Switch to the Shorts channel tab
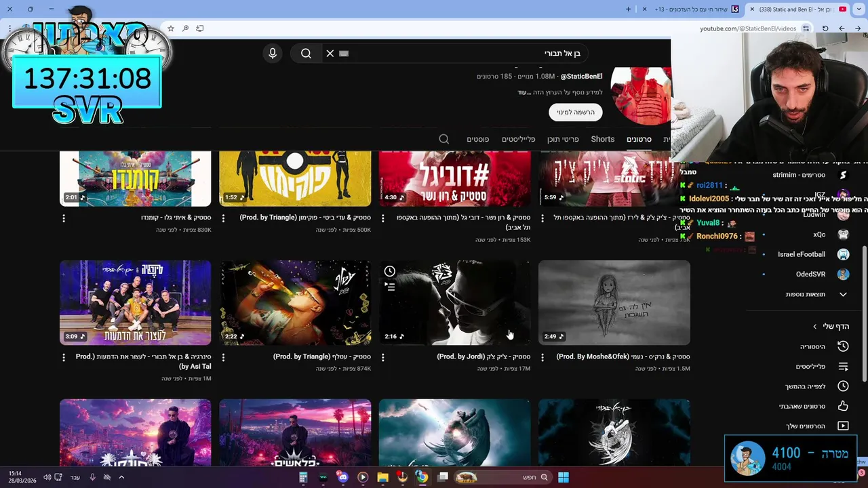 tap(602, 139)
